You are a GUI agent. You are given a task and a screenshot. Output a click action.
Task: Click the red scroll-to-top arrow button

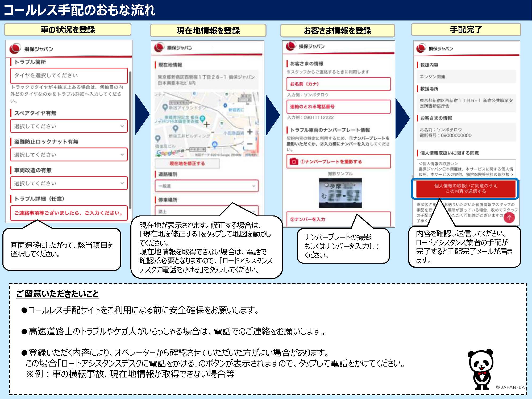pos(509,218)
